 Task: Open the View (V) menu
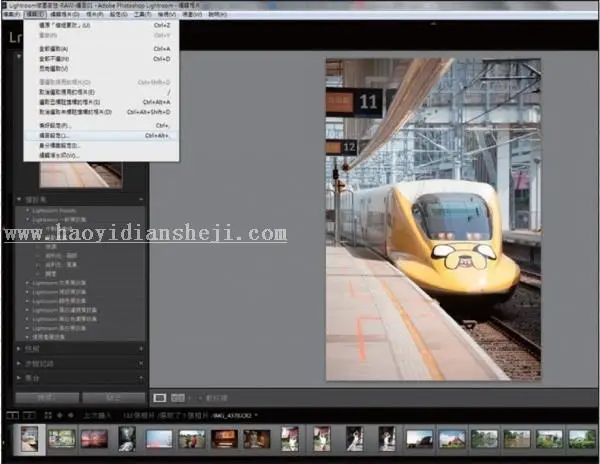pyautogui.click(x=167, y=14)
